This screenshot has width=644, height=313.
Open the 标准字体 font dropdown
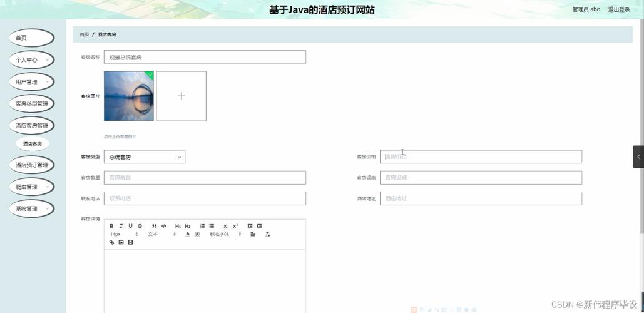click(225, 234)
